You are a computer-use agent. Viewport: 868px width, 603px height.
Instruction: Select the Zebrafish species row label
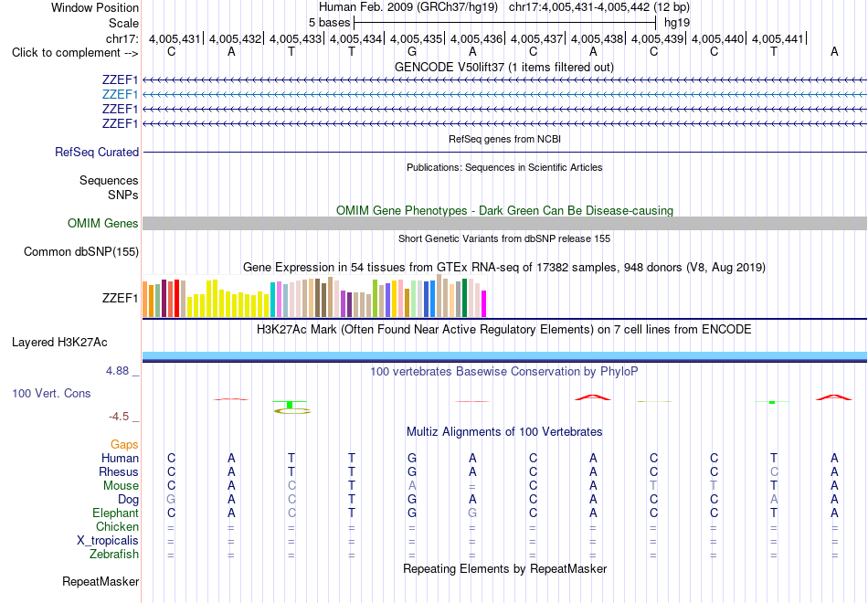tap(114, 554)
